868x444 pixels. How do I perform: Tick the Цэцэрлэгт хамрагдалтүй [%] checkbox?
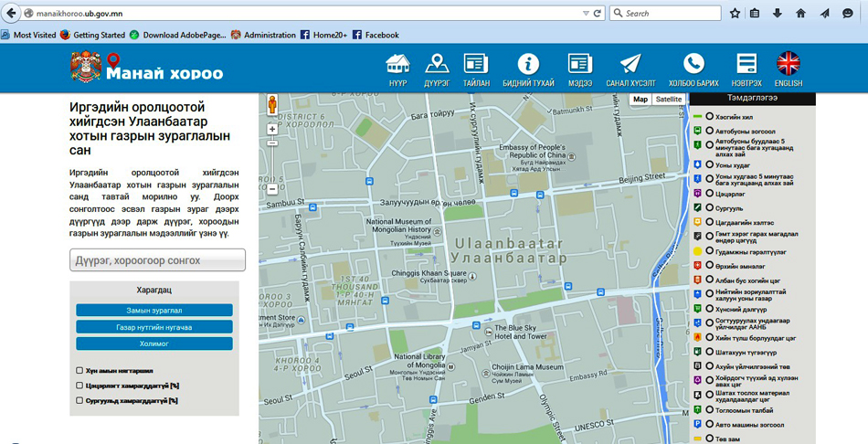80,386
